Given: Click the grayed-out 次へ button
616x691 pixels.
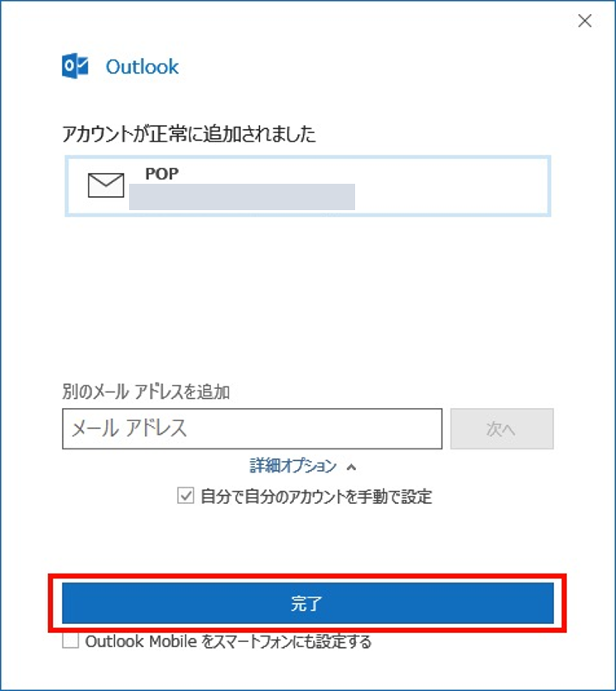Looking at the screenshot, I should pyautogui.click(x=502, y=429).
